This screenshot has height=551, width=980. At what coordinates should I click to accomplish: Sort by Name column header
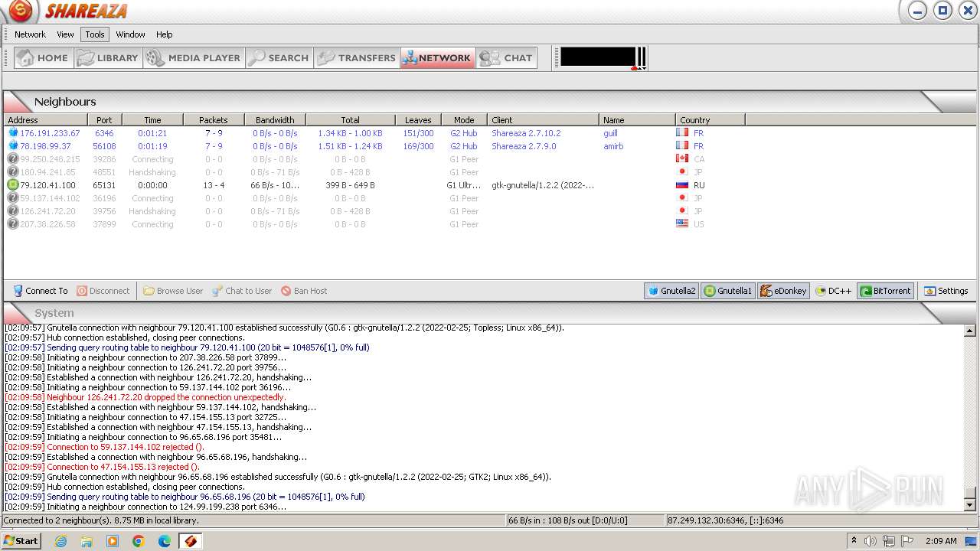coord(637,120)
